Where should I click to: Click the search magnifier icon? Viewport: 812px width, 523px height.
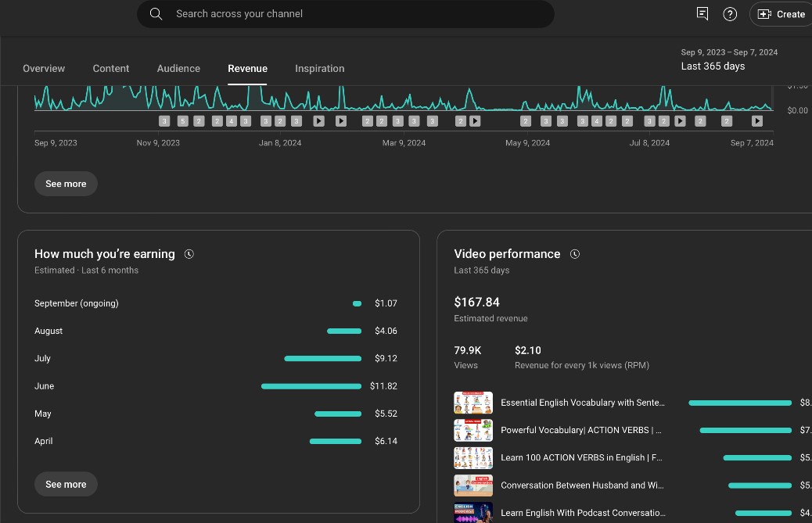pyautogui.click(x=156, y=14)
